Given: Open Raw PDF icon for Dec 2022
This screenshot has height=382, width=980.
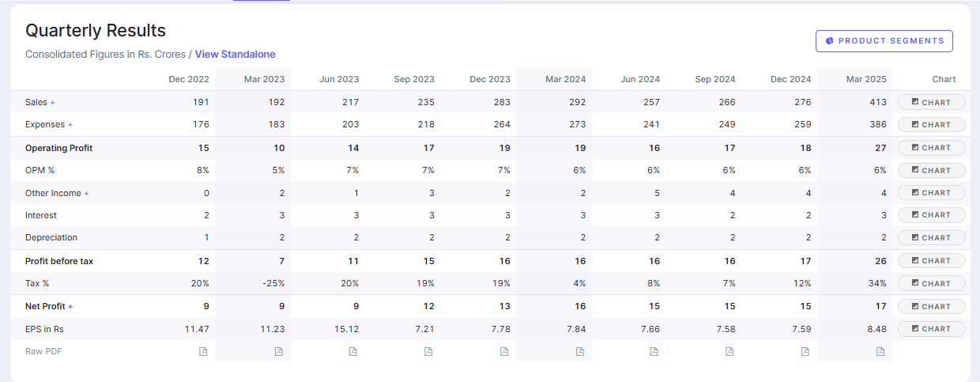Looking at the screenshot, I should tap(203, 352).
